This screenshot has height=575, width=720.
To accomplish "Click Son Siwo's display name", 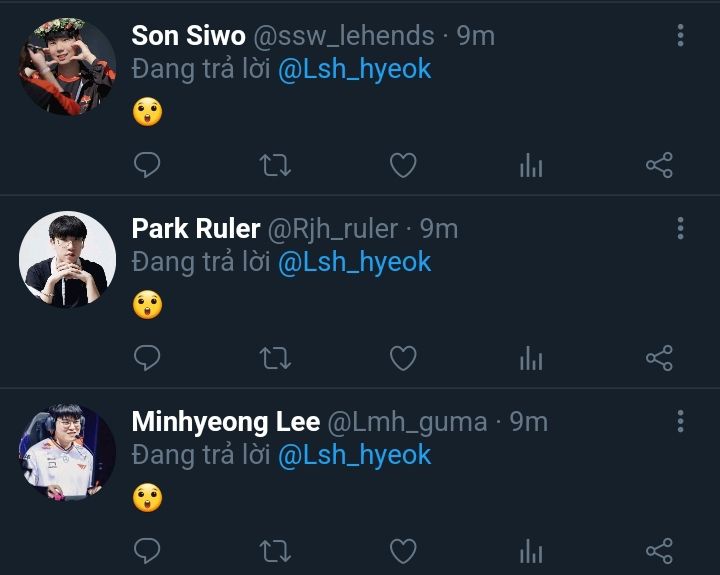I will click(x=188, y=36).
